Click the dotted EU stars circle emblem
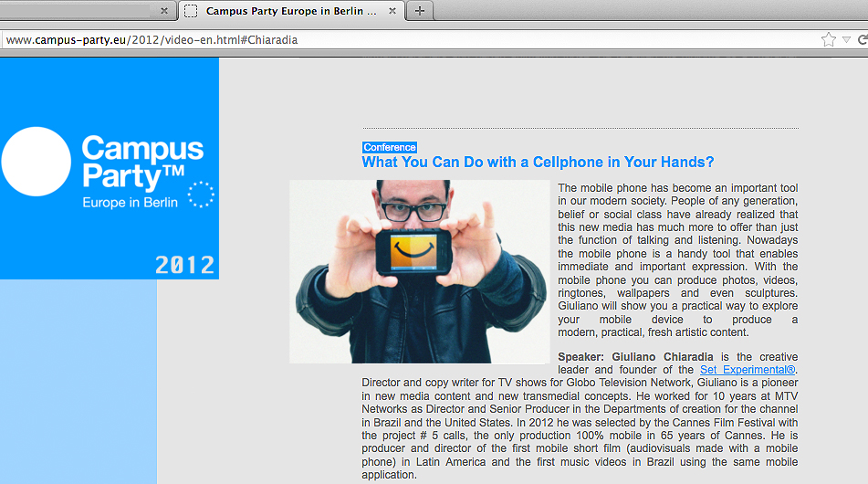The width and height of the screenshot is (868, 484). pyautogui.click(x=200, y=195)
